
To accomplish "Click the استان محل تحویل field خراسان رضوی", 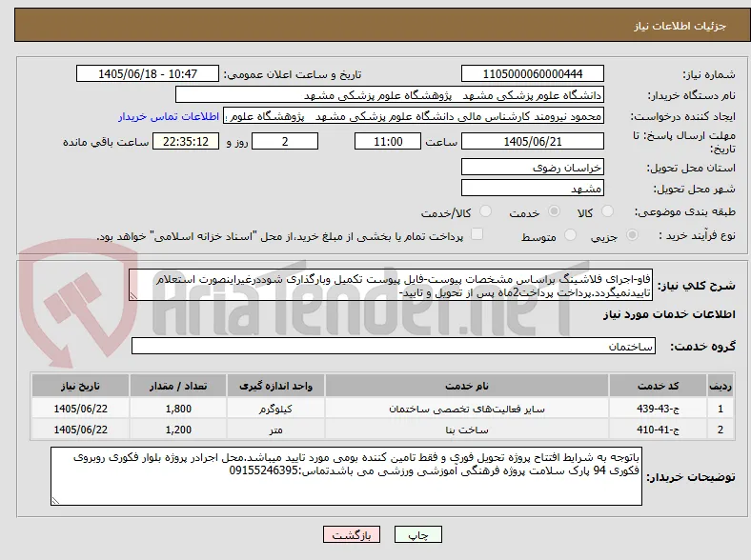I will (532, 167).
